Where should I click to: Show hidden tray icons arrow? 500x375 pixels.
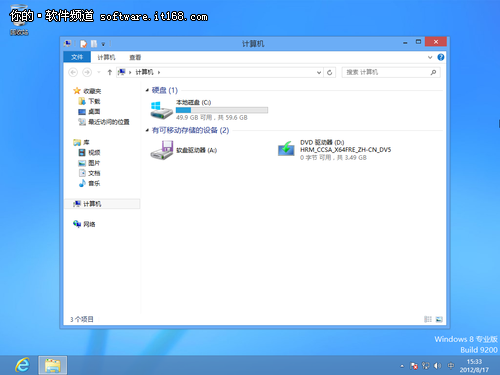402,366
